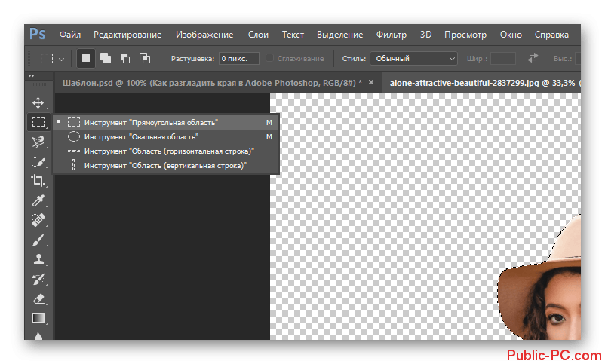Screen dimensions: 605x364
Task: Select the Quick Selection tool
Action: 38,161
